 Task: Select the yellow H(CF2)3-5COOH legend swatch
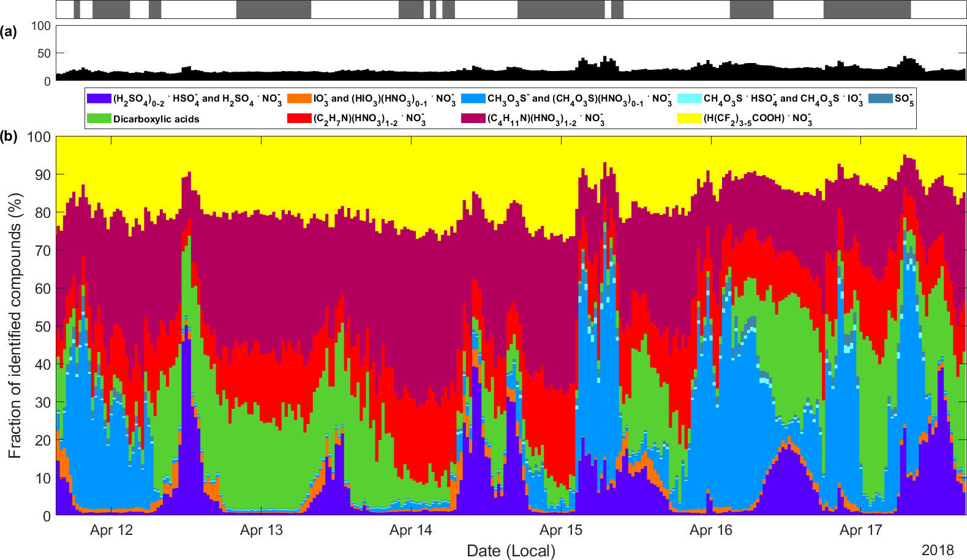point(689,118)
